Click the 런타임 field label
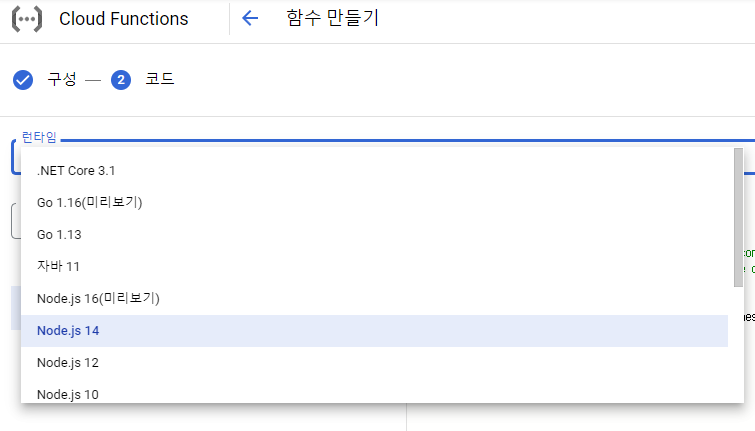Screen dimensions: 755x431 39,138
